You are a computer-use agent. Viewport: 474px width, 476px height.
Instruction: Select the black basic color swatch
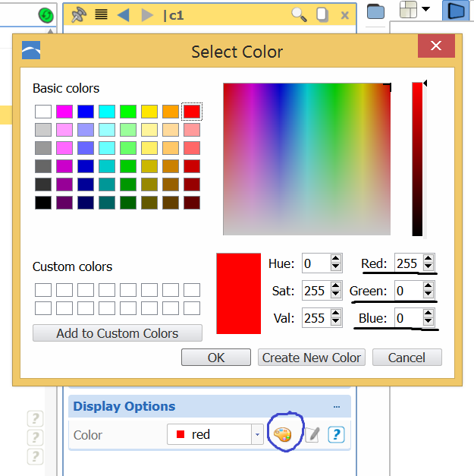(x=43, y=203)
